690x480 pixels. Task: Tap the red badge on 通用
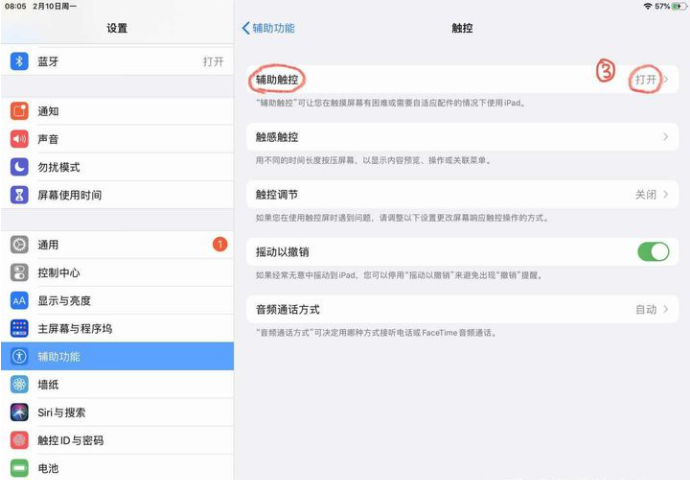[x=220, y=244]
